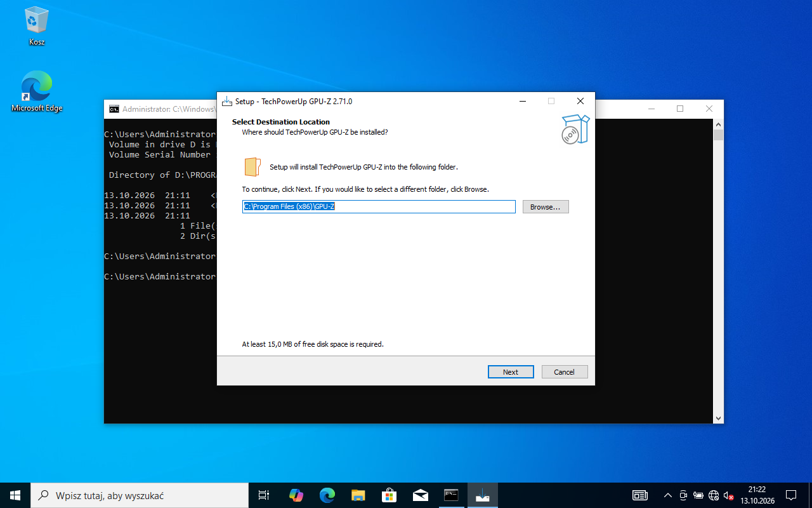Close the Command Prompt window
The height and width of the screenshot is (508, 812).
709,109
